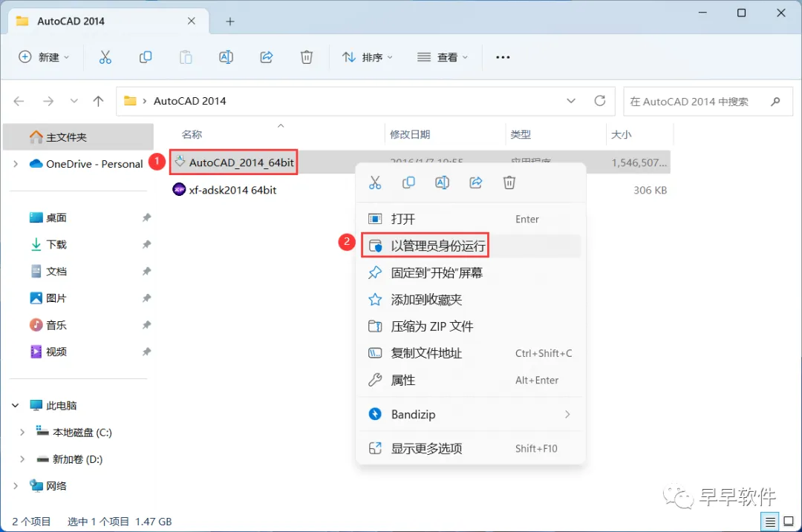This screenshot has width=802, height=532.
Task: Sort by 修改日期 column header
Action: click(410, 134)
